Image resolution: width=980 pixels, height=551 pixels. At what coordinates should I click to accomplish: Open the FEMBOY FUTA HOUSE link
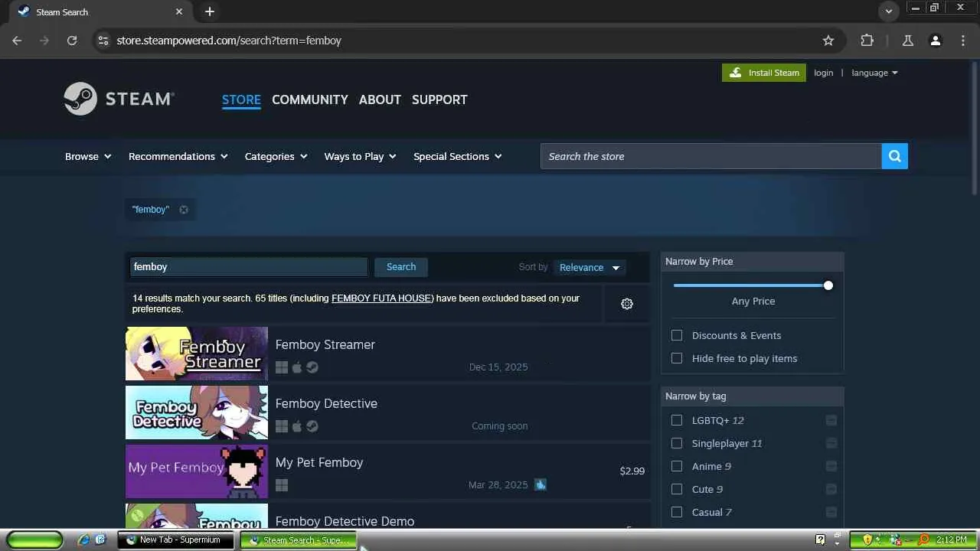point(382,298)
